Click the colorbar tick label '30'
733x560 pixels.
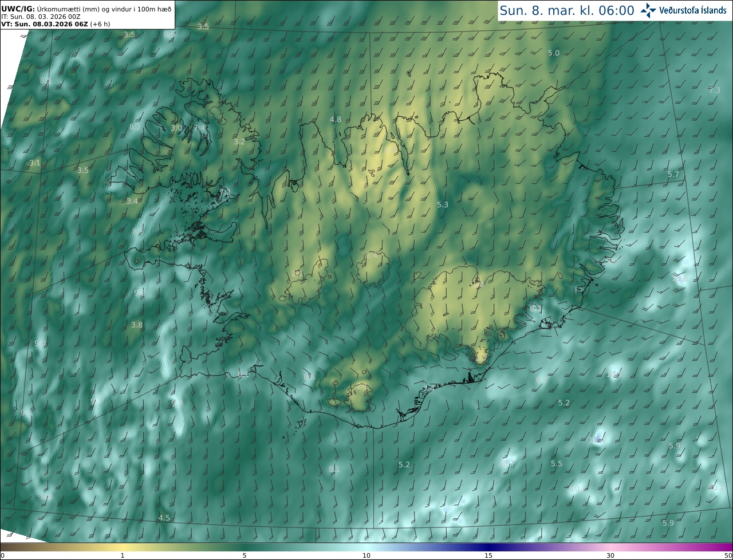[x=610, y=555]
